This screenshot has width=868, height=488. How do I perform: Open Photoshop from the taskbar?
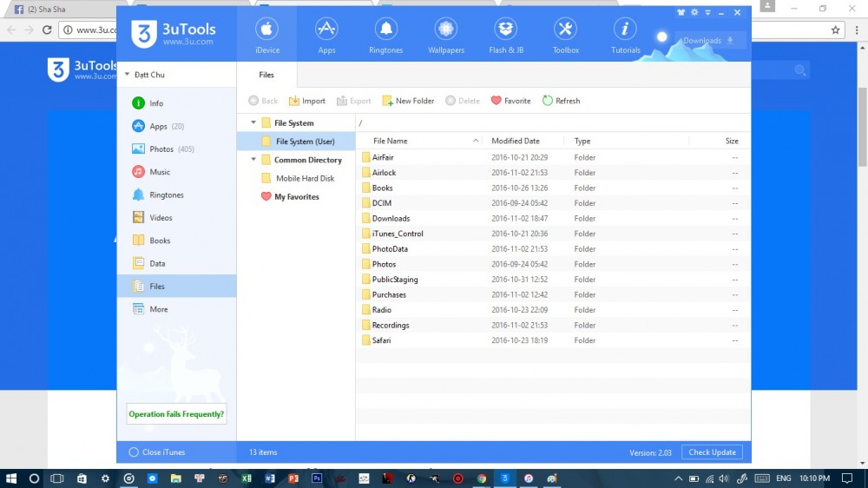(317, 478)
